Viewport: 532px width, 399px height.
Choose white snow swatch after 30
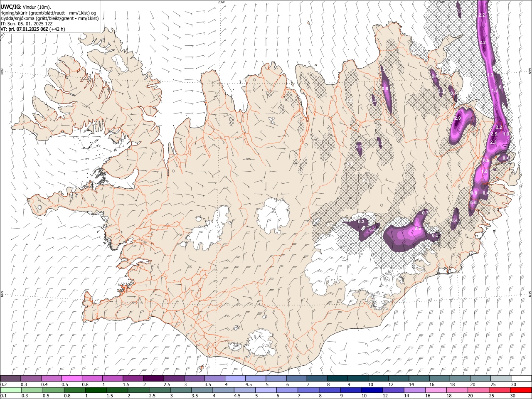click(521, 379)
